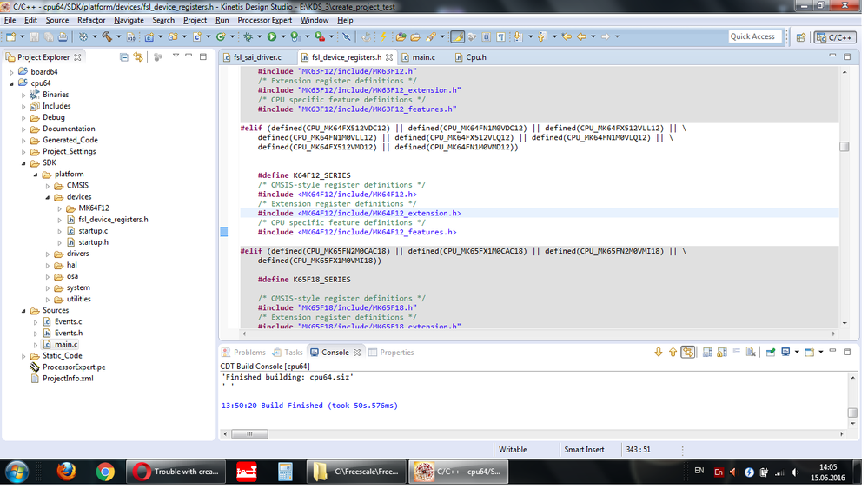
Task: Open the Run button dropdown arrow
Action: point(283,37)
